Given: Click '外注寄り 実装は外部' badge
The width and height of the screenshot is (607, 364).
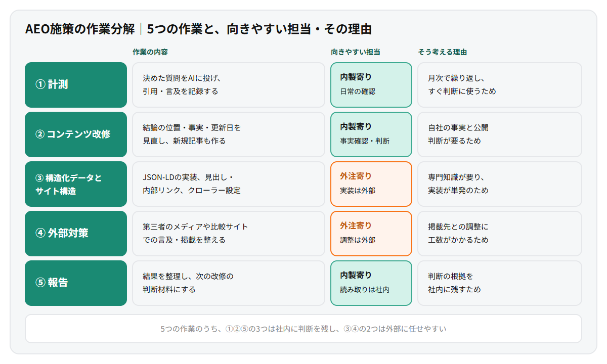Looking at the screenshot, I should coord(371,184).
